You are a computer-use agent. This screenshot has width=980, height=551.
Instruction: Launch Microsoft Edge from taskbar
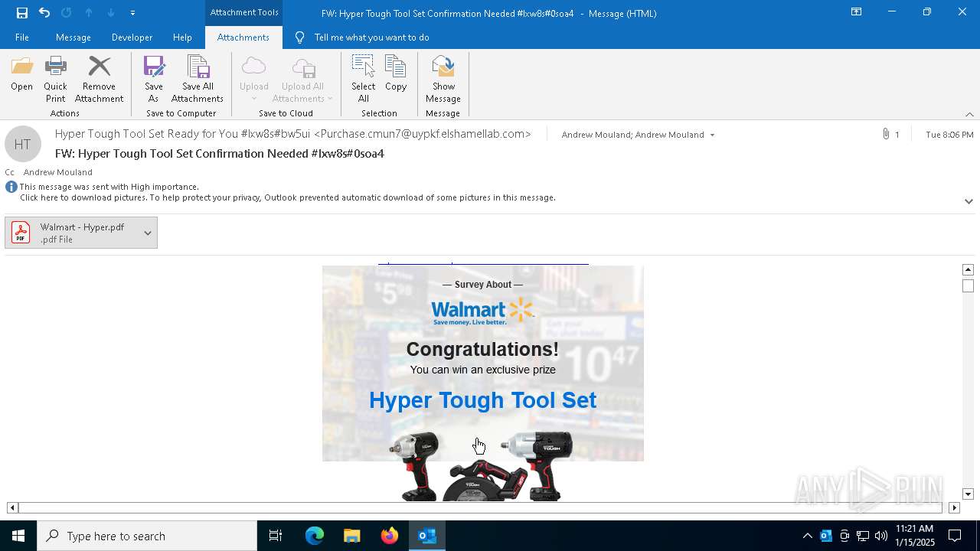pyautogui.click(x=315, y=536)
